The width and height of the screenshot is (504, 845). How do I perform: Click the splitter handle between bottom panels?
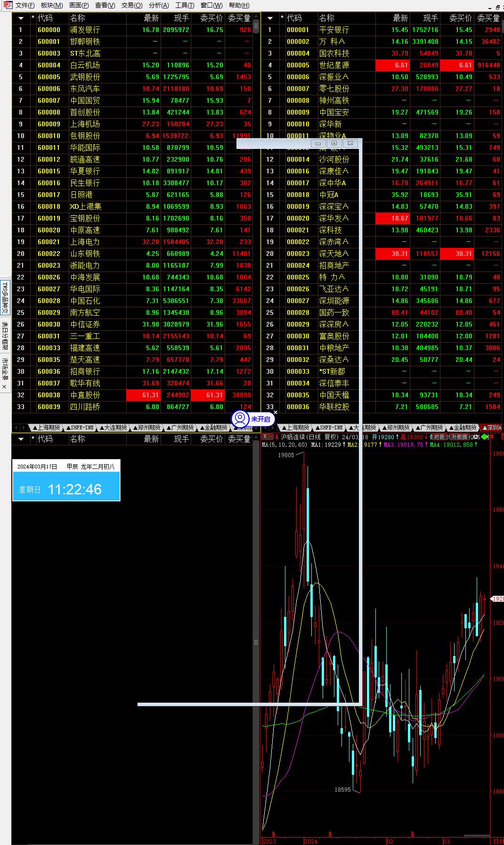[256, 642]
